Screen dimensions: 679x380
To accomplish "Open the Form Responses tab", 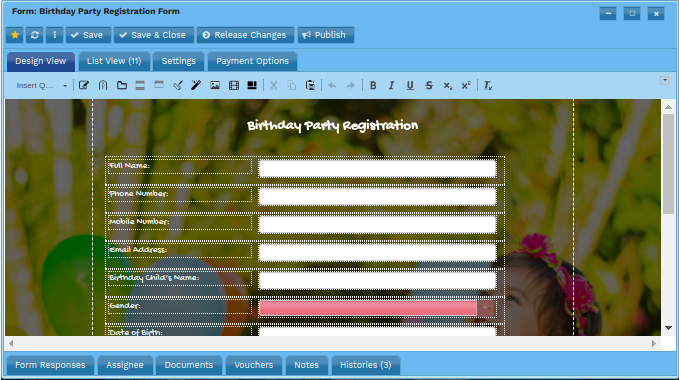I will (x=50, y=365).
